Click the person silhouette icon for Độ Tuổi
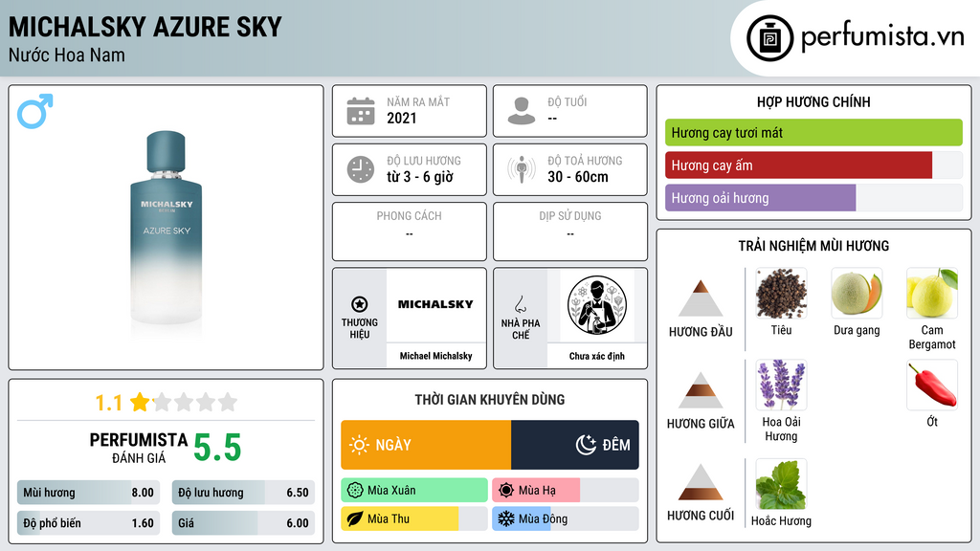 coord(522,111)
